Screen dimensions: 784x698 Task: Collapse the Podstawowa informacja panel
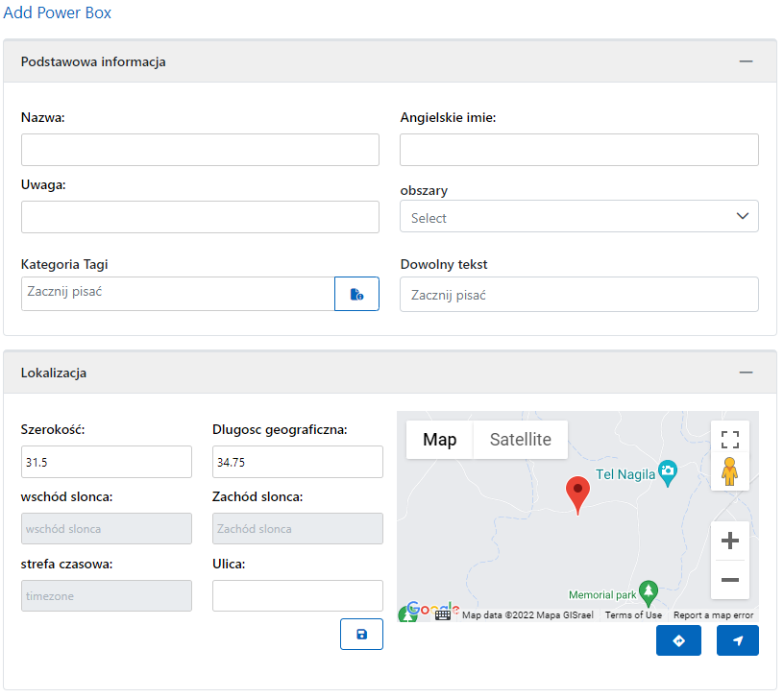[x=746, y=61]
